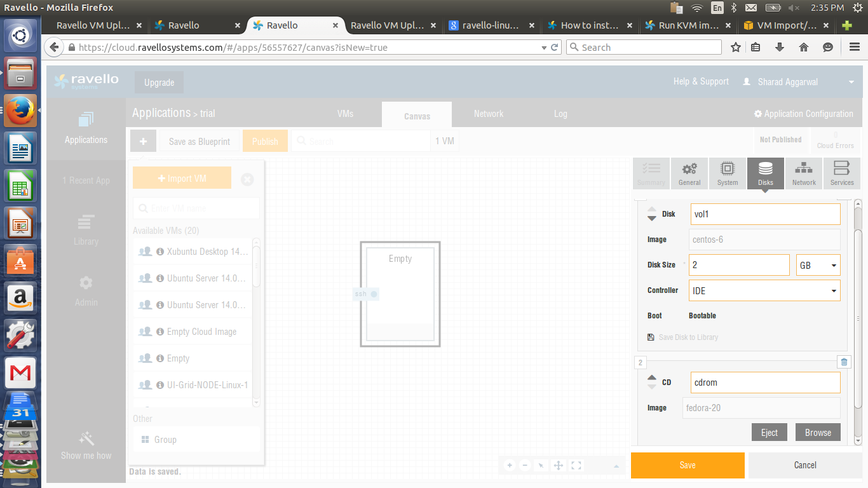The image size is (868, 488).
Task: Bookmark this page with the star icon
Action: tap(736, 47)
